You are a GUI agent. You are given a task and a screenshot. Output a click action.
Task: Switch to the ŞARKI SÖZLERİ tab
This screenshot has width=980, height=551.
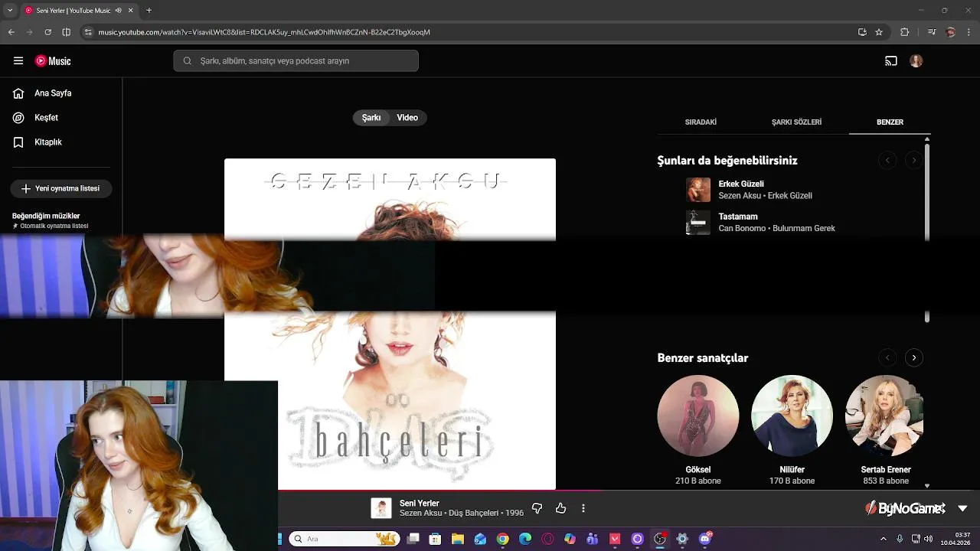796,122
